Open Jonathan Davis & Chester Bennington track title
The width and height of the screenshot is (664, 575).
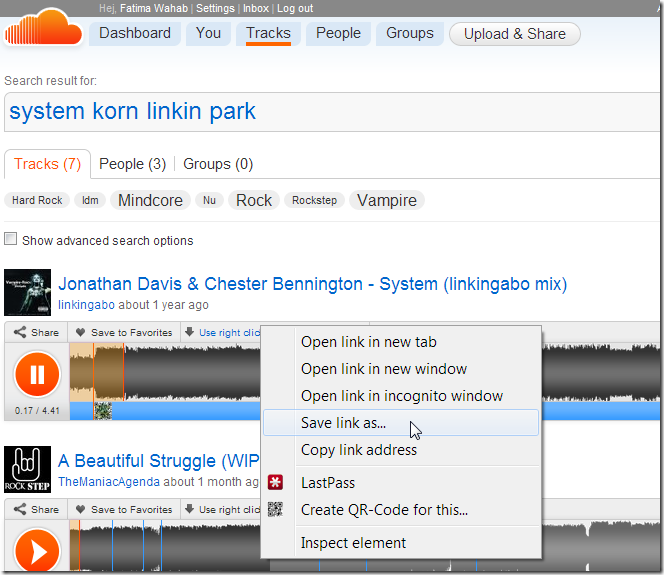pyautogui.click(x=313, y=284)
